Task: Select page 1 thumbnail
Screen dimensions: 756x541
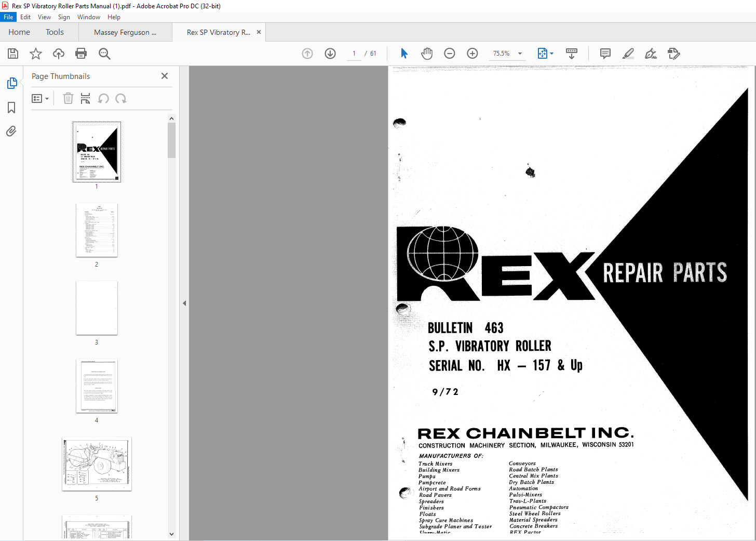Action: tap(97, 152)
